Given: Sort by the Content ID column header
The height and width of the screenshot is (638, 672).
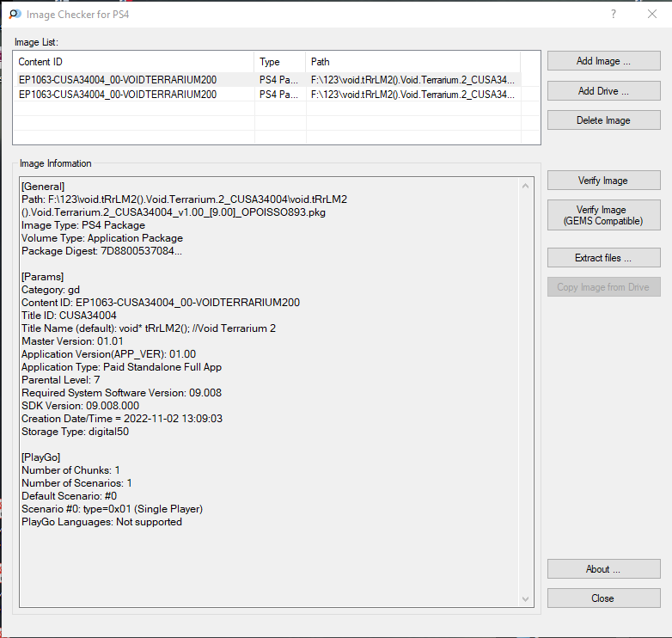Looking at the screenshot, I should (134, 62).
